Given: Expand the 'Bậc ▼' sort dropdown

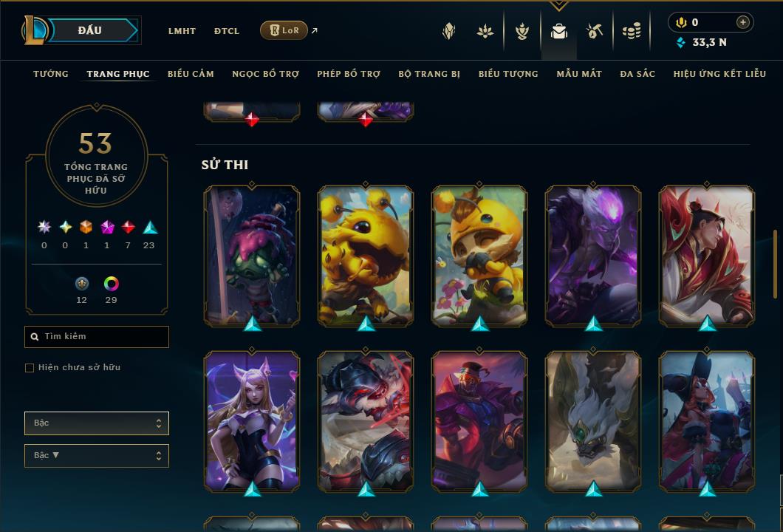Looking at the screenshot, I should point(97,456).
